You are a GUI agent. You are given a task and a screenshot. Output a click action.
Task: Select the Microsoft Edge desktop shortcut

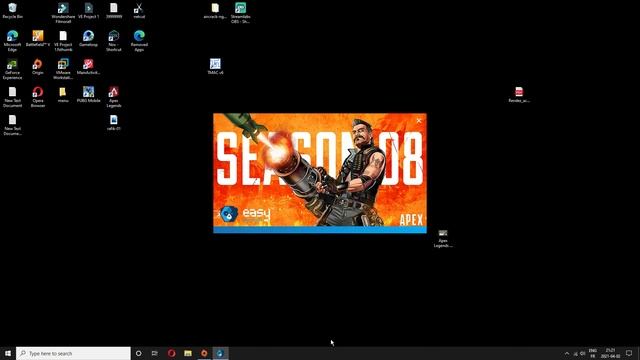[12, 40]
